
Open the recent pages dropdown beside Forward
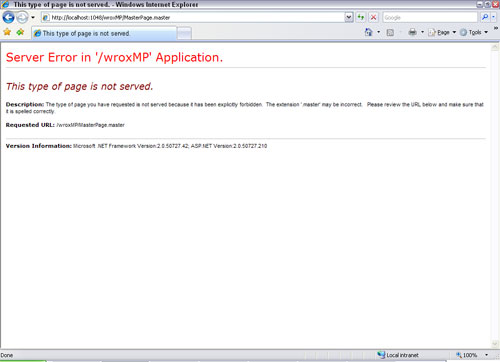(x=33, y=17)
